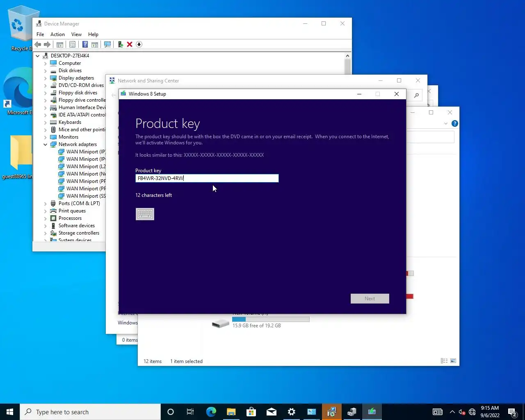The width and height of the screenshot is (525, 420).
Task: Expand the ribbon chevron in Explorer window
Action: pos(446,123)
